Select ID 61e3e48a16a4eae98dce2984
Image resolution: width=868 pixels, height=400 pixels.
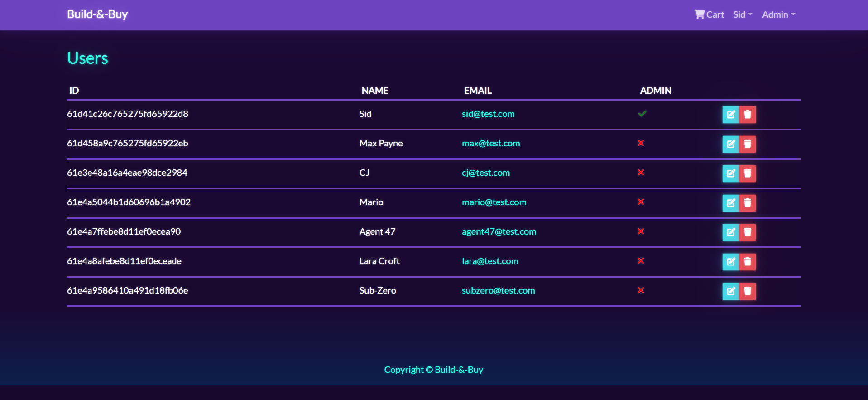click(x=127, y=173)
